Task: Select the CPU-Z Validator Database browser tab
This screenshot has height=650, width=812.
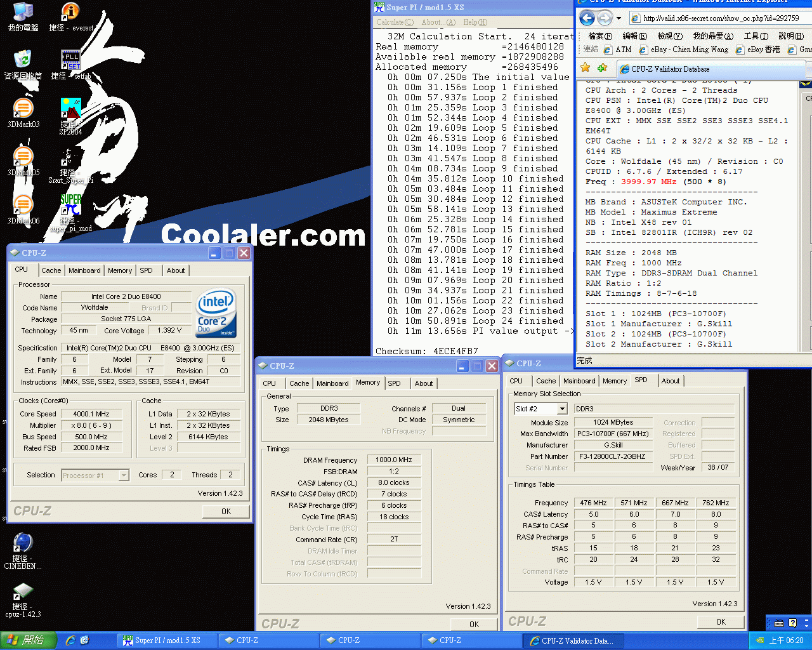Action: click(710, 69)
